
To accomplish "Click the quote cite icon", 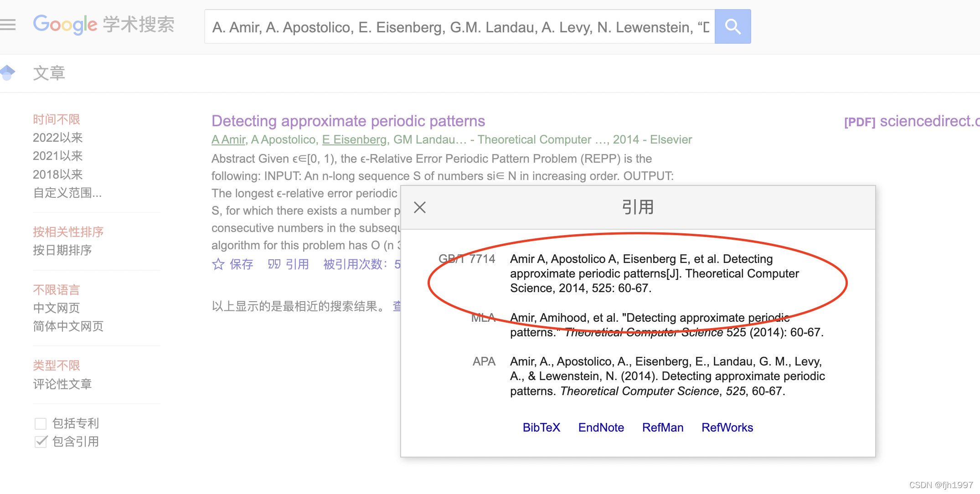I will (x=274, y=264).
